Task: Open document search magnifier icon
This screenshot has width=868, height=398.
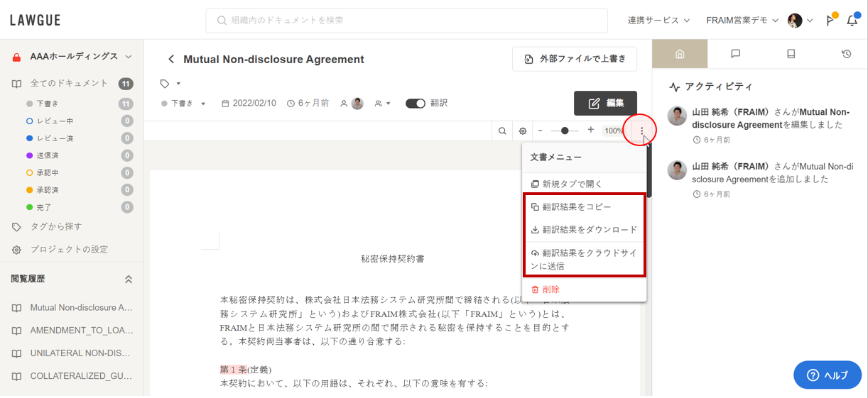Action: (502, 131)
